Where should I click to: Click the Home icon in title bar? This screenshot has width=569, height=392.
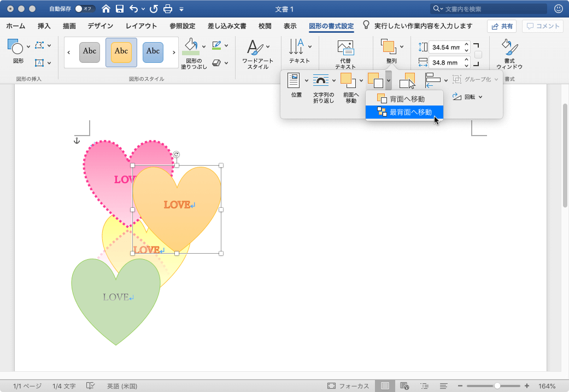pyautogui.click(x=106, y=9)
